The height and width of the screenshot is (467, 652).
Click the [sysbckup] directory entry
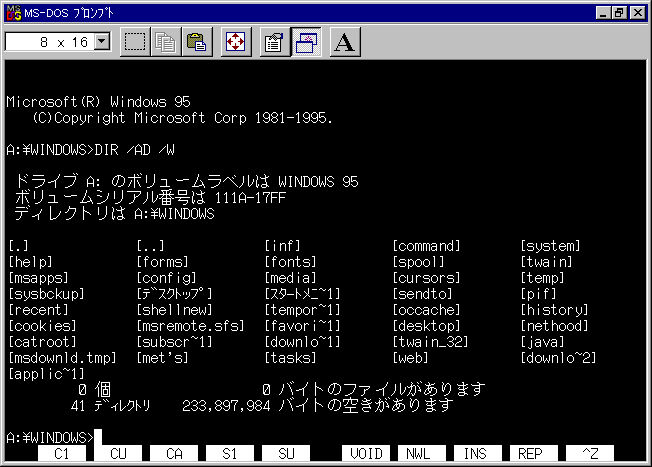click(46, 294)
